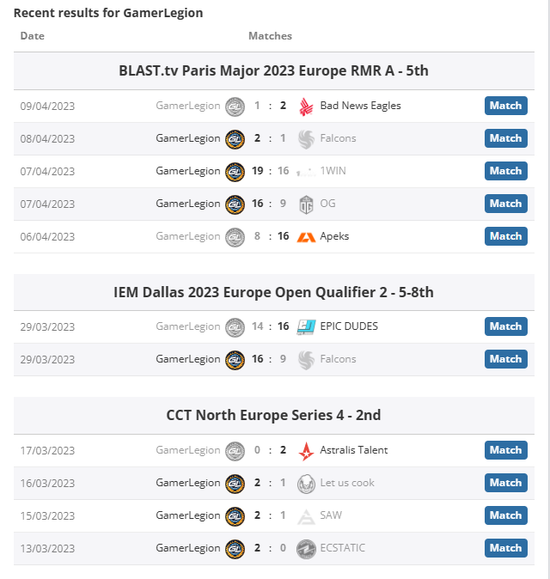Open Match for the Bad News Eagles game
Screen dimensions: 550x579
[x=506, y=106]
